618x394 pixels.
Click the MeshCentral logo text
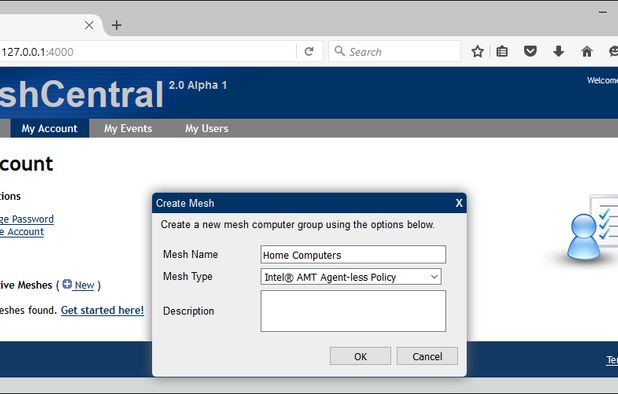(x=82, y=94)
